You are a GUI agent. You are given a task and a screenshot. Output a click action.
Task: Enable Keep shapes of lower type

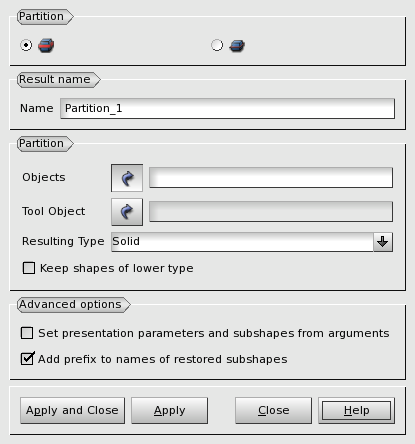29,268
